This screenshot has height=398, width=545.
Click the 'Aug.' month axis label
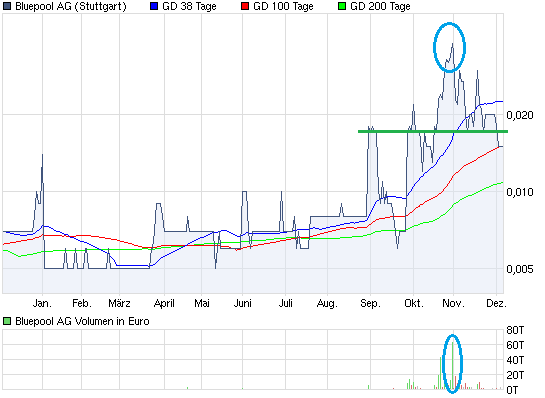(327, 303)
